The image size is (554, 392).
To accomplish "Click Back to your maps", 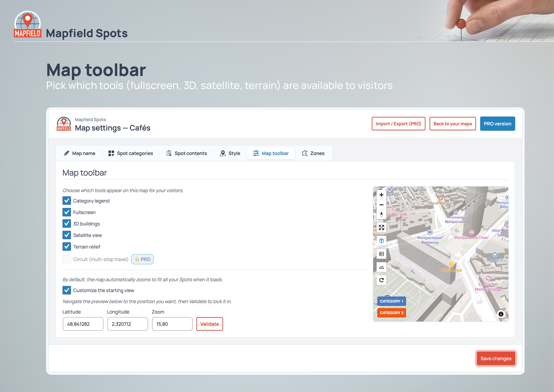I will (x=453, y=124).
